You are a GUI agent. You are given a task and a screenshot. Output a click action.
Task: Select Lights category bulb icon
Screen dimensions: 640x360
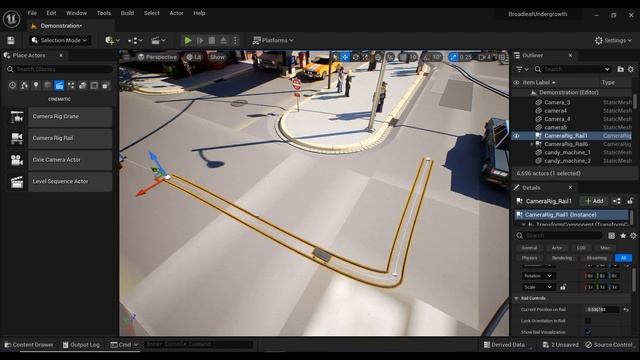pyautogui.click(x=36, y=85)
